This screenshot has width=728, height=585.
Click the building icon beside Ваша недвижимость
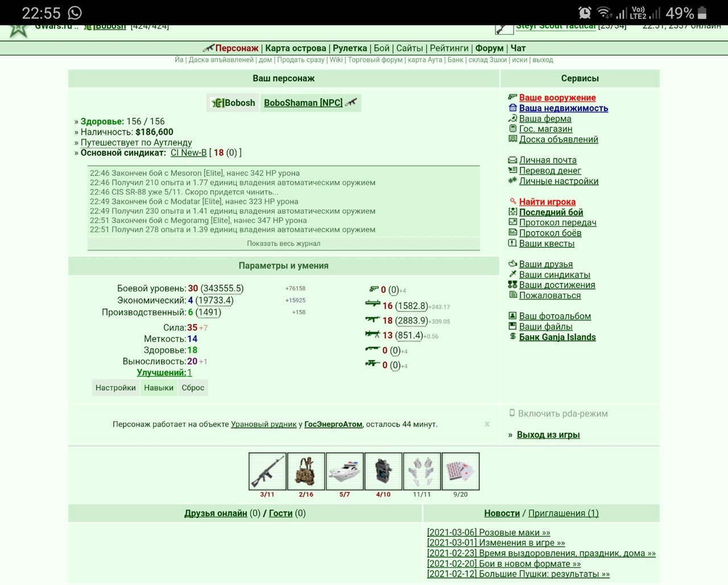512,108
